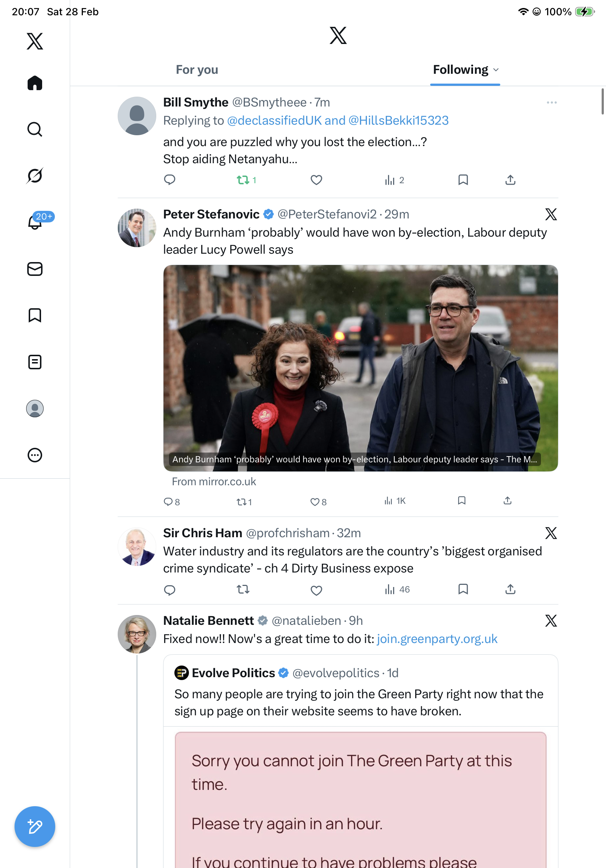Undo the repost on Bill Smythe's reply
This screenshot has height=868, width=606.
[243, 180]
